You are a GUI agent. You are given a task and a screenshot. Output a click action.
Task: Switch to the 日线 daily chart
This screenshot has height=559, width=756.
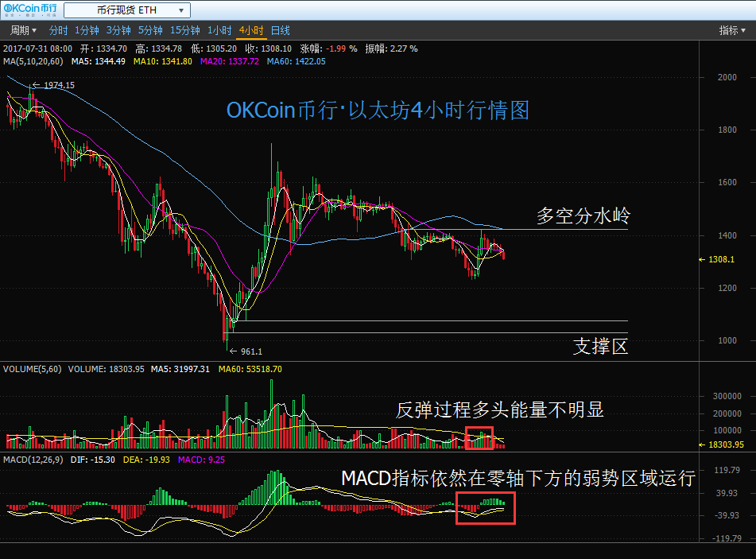[x=281, y=30]
